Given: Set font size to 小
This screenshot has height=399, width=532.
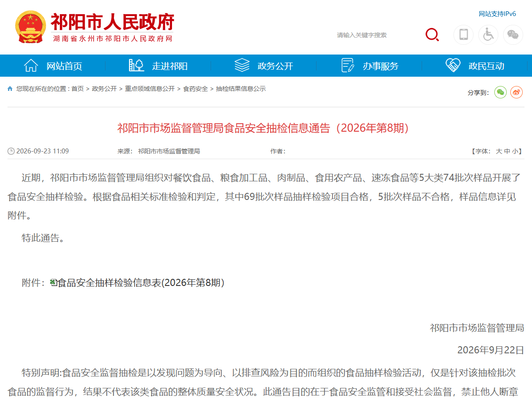Looking at the screenshot, I should 515,151.
